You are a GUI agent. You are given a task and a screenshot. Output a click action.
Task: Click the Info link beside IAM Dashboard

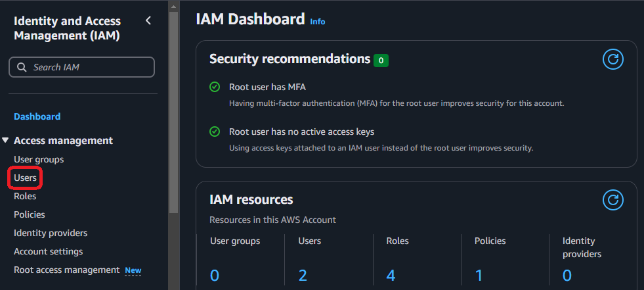pyautogui.click(x=318, y=22)
